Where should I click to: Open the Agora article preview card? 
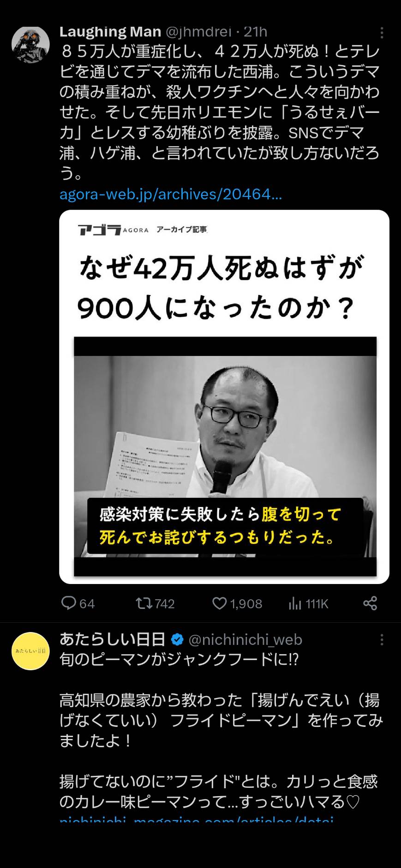coord(224,397)
